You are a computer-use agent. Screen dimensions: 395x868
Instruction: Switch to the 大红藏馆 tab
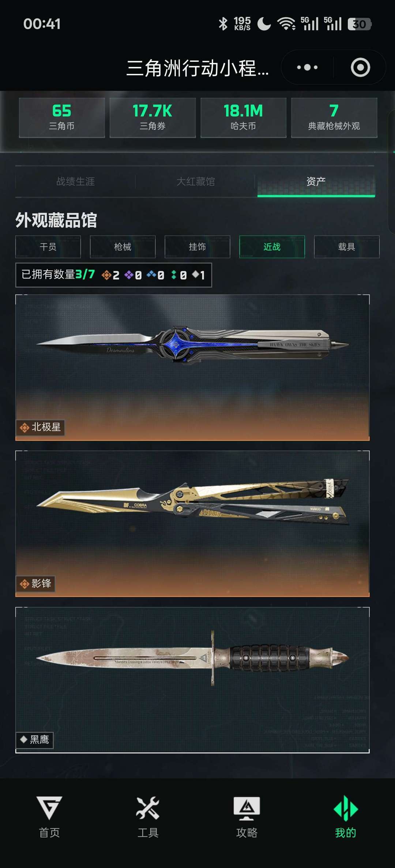click(195, 181)
